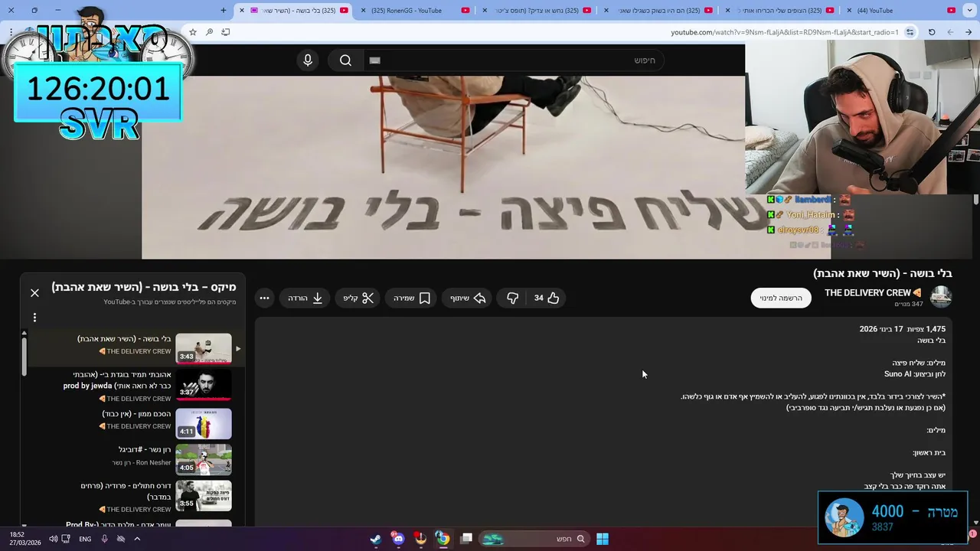Open the keyboard icon in search box
The image size is (980, 551).
pyautogui.click(x=374, y=60)
